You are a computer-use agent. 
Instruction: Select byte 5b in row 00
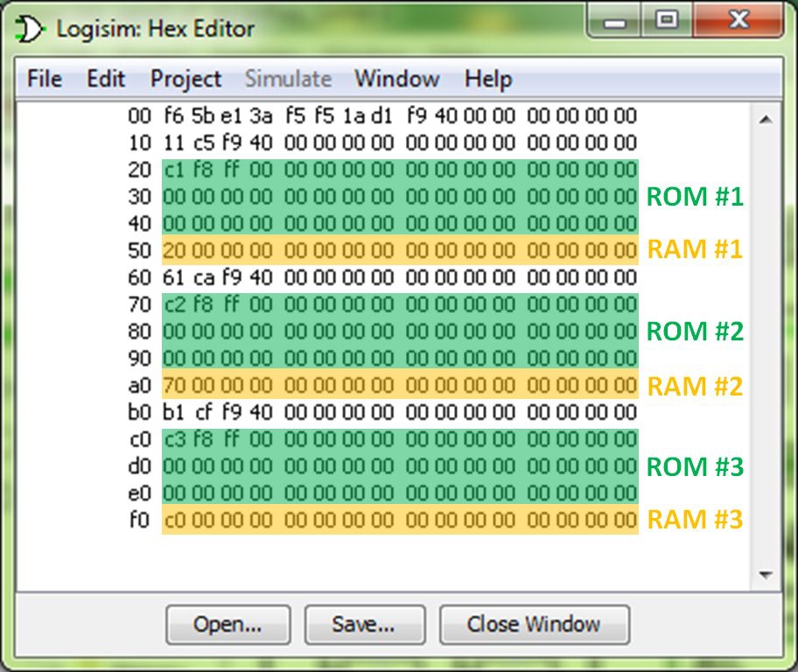(x=203, y=116)
